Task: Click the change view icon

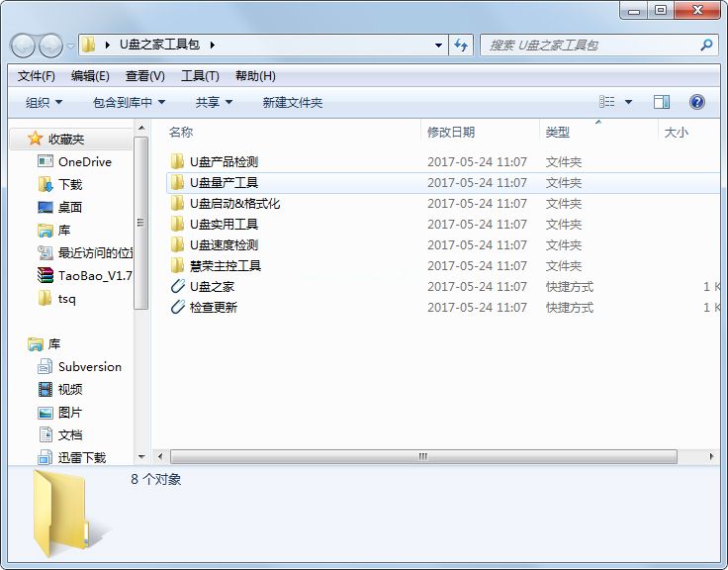Action: 607,102
